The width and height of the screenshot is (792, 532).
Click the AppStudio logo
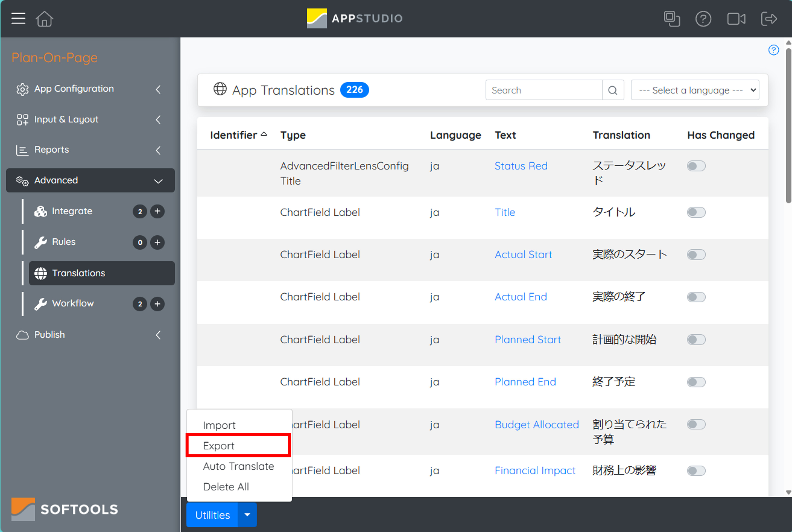point(355,18)
